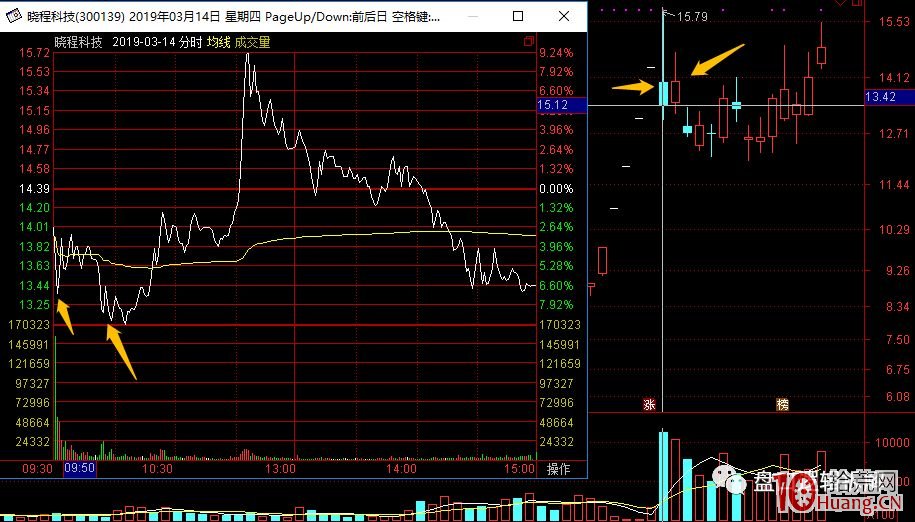Click the 均线 legend label
The height and width of the screenshot is (522, 915).
pos(219,42)
